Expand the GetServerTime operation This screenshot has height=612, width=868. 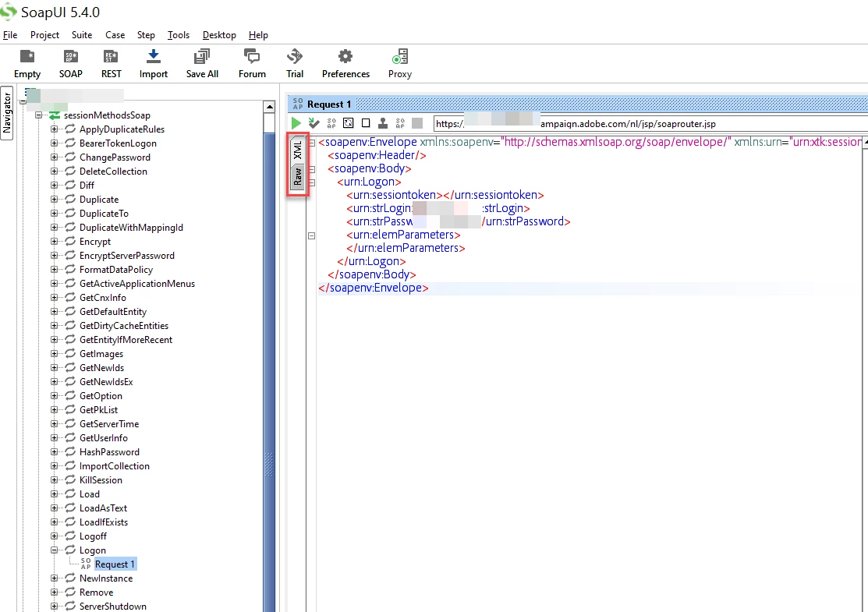pyautogui.click(x=55, y=424)
